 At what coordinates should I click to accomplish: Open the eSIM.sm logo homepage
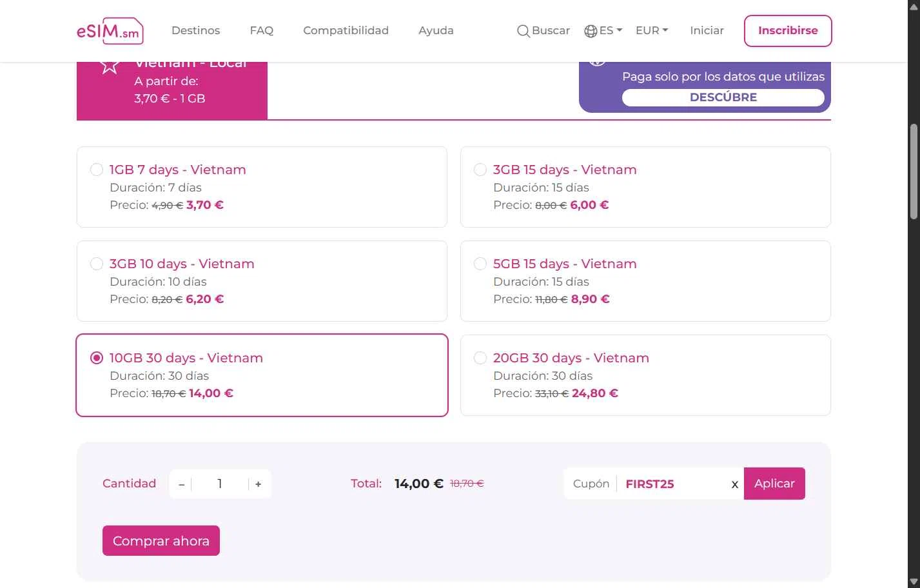coord(110,31)
